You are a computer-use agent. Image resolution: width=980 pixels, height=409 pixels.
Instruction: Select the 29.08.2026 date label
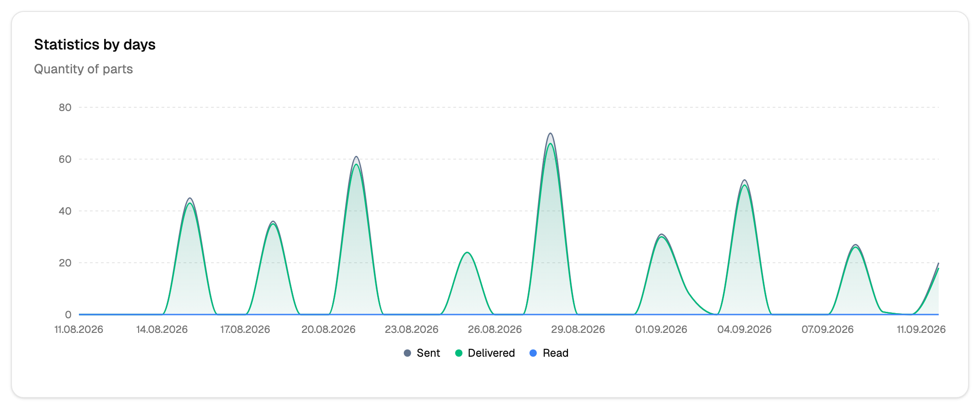click(578, 329)
